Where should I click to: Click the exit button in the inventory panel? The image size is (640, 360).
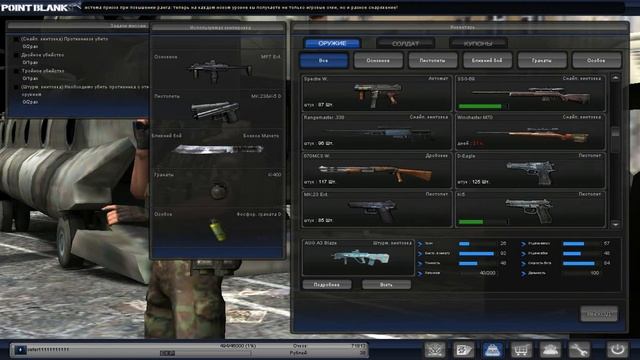599,314
